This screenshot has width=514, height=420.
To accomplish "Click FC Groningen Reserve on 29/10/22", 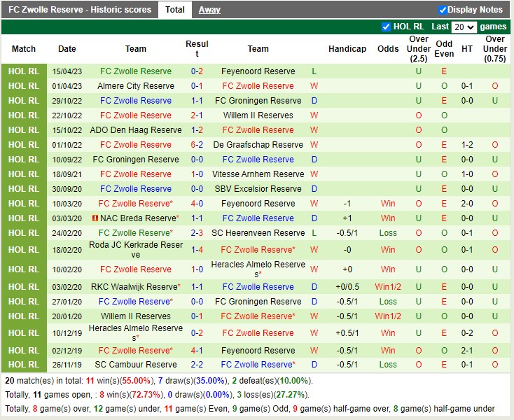I will tap(258, 101).
